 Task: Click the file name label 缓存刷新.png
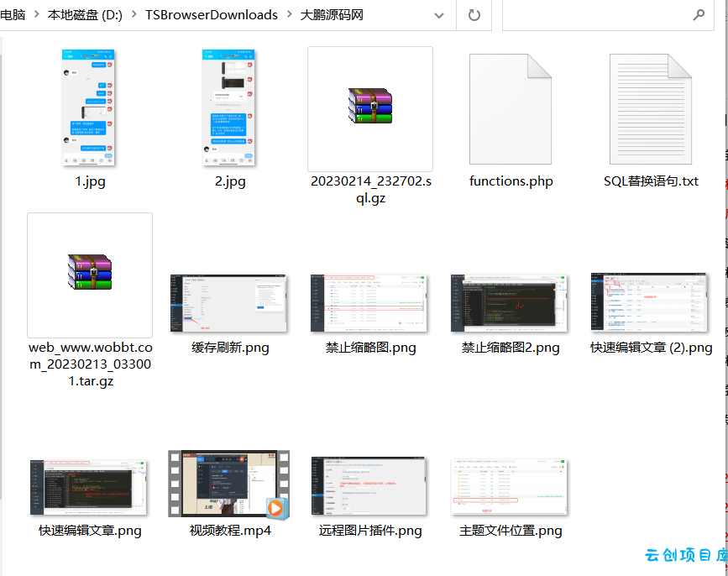230,348
